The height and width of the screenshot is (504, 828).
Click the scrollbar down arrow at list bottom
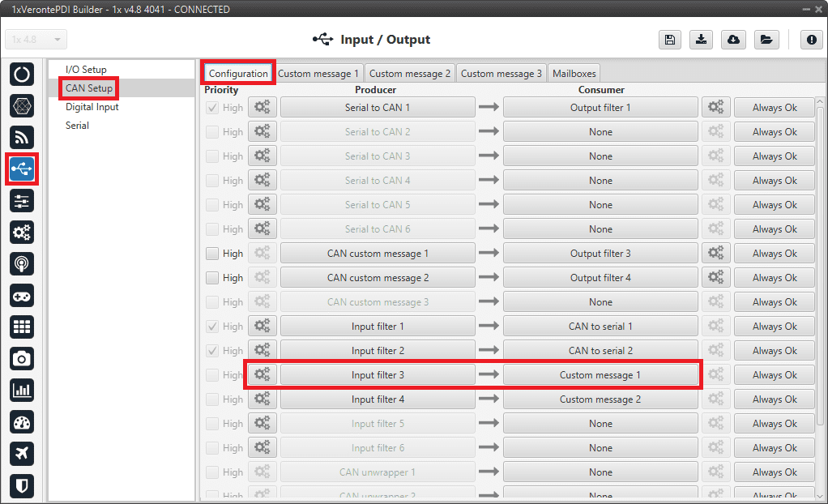[820, 496]
